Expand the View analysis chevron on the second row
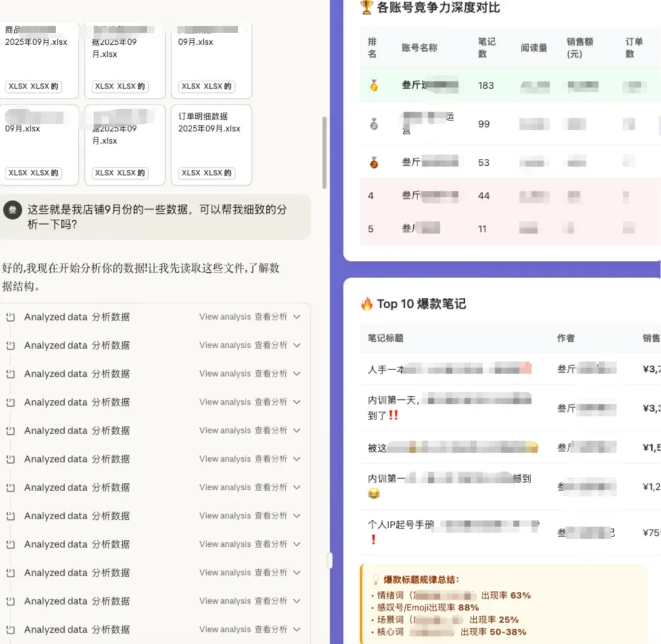The height and width of the screenshot is (644, 661). point(296,345)
